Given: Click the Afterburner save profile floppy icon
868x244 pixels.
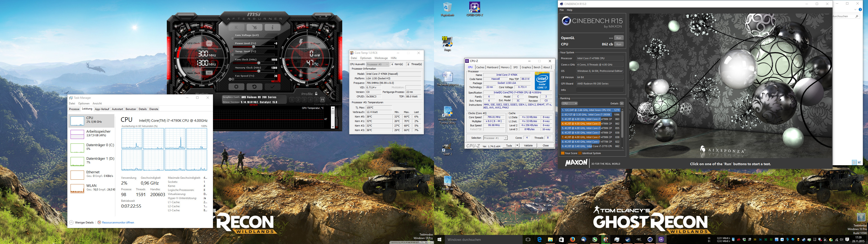Looking at the screenshot, I should click(x=323, y=100).
